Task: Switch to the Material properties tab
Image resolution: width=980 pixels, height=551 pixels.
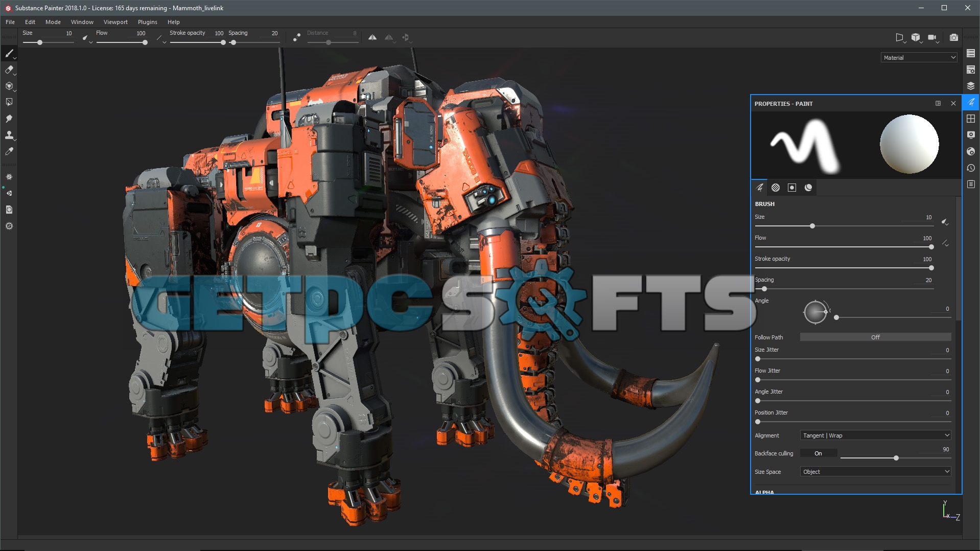Action: 808,188
